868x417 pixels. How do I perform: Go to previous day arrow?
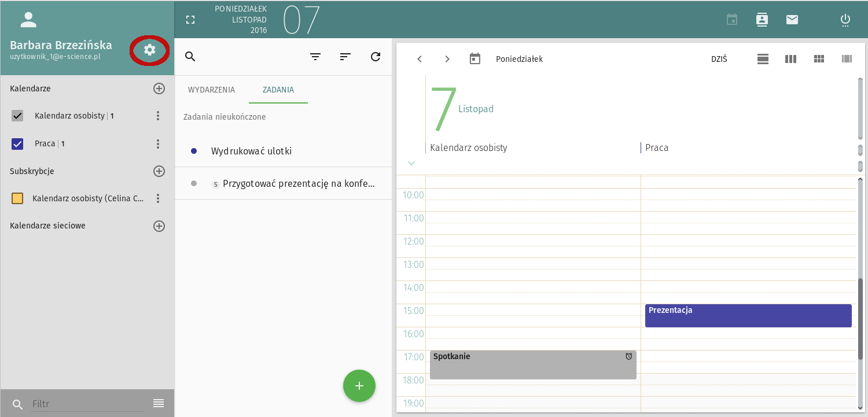420,59
